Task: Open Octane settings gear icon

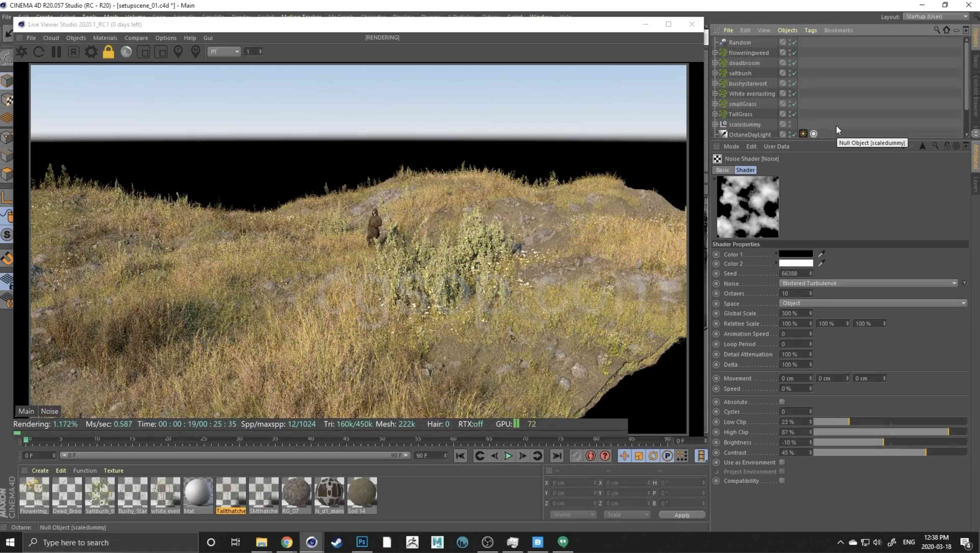Action: pyautogui.click(x=91, y=52)
